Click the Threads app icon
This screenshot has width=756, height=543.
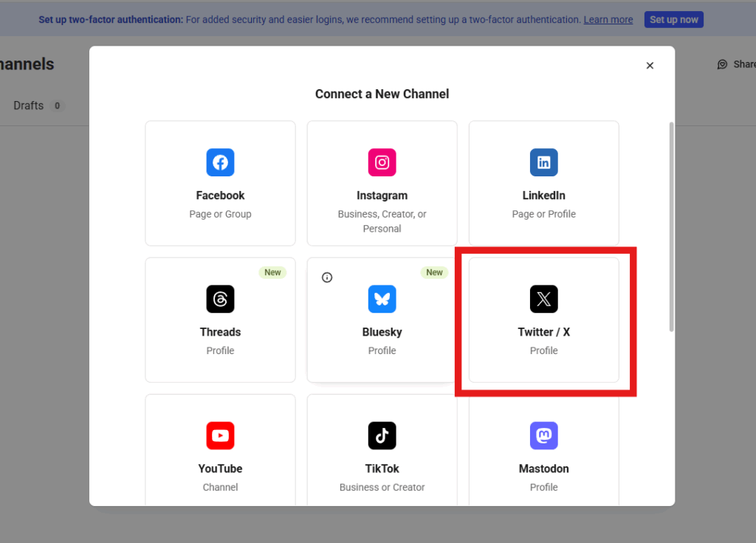[x=220, y=300]
